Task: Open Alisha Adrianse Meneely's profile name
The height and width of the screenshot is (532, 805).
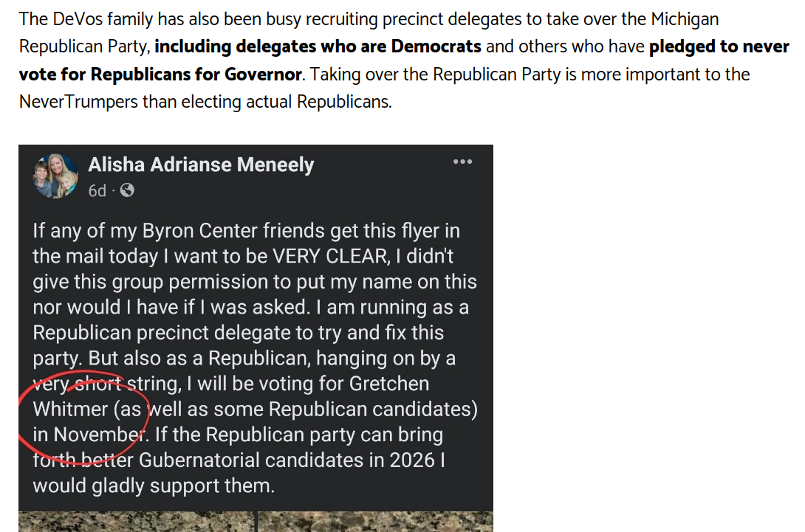Action: [201, 165]
